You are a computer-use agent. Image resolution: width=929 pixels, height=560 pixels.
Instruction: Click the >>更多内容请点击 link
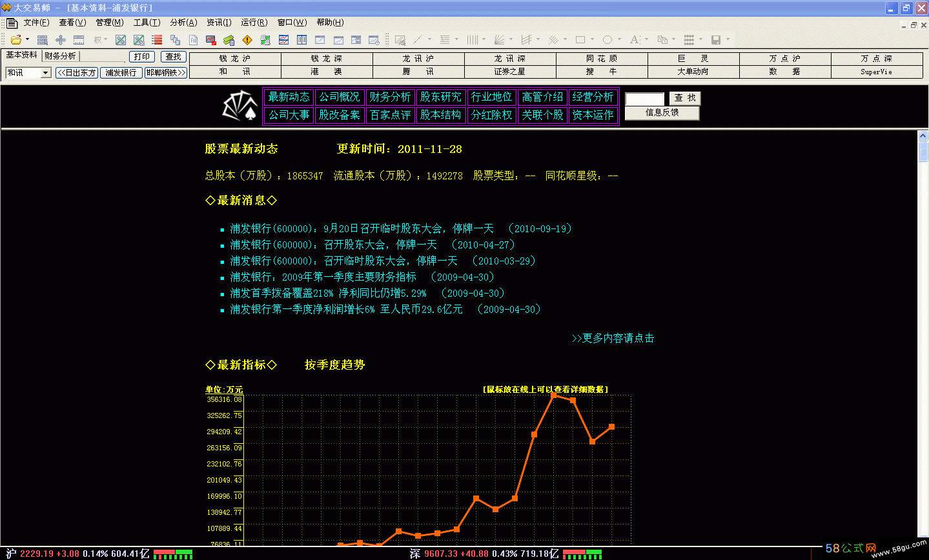click(613, 338)
